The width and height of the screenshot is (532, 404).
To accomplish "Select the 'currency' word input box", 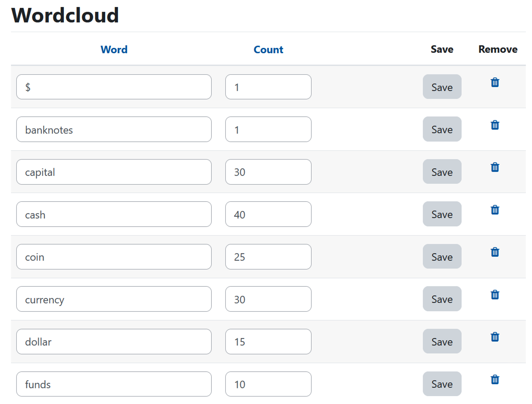I will (114, 299).
